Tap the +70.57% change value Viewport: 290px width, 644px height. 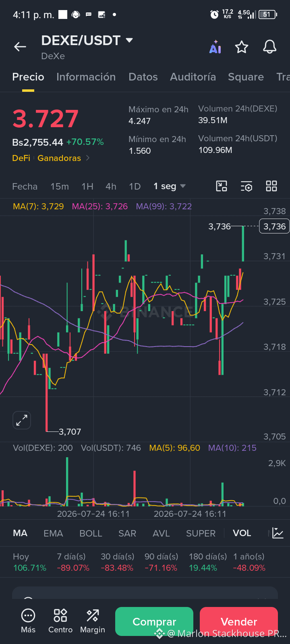[x=85, y=142]
